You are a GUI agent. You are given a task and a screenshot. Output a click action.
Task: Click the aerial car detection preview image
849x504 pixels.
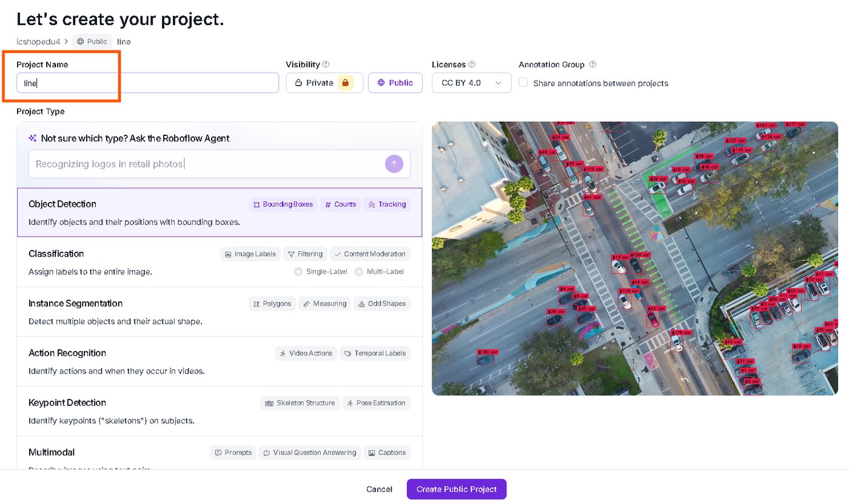click(x=635, y=258)
